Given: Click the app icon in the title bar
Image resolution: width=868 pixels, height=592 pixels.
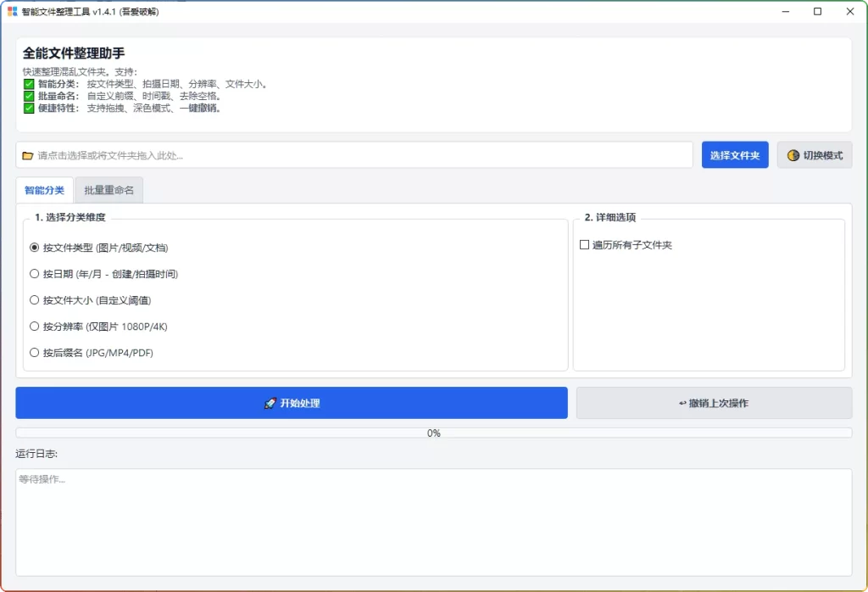Looking at the screenshot, I should click(x=11, y=11).
